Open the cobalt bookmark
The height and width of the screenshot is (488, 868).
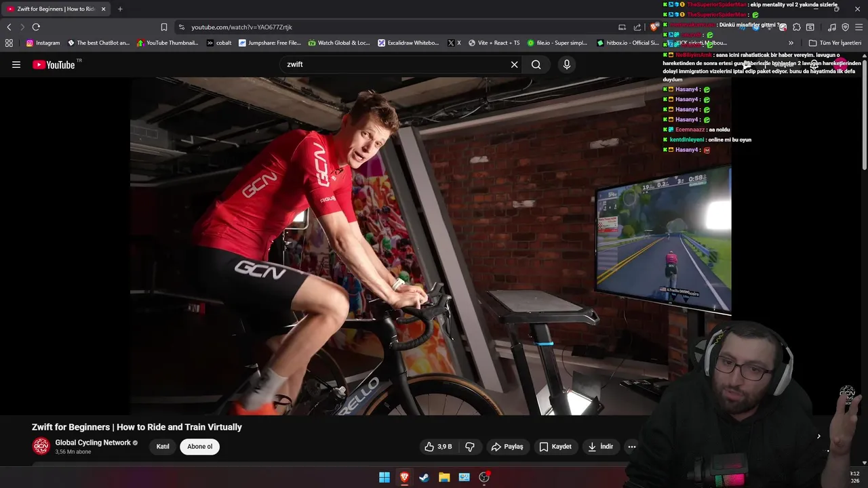coord(219,43)
